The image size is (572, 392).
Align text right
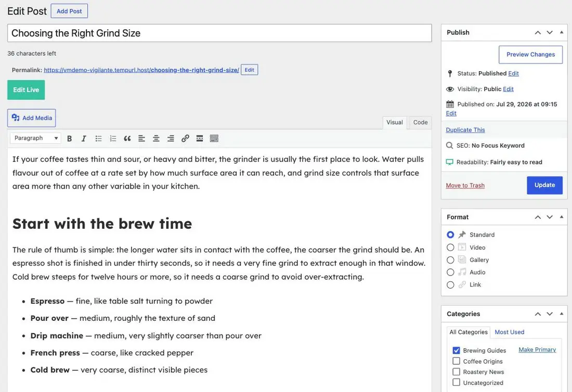[x=171, y=139]
